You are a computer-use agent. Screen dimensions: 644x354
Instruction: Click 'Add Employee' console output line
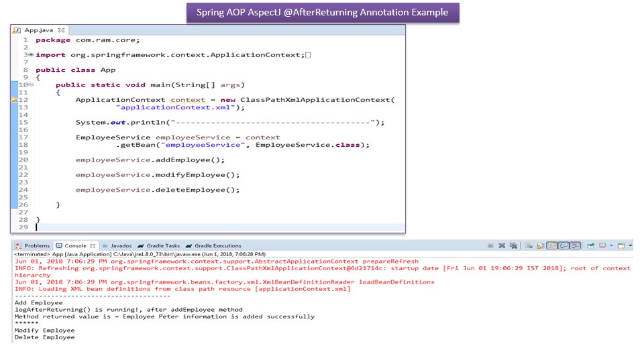(39, 302)
